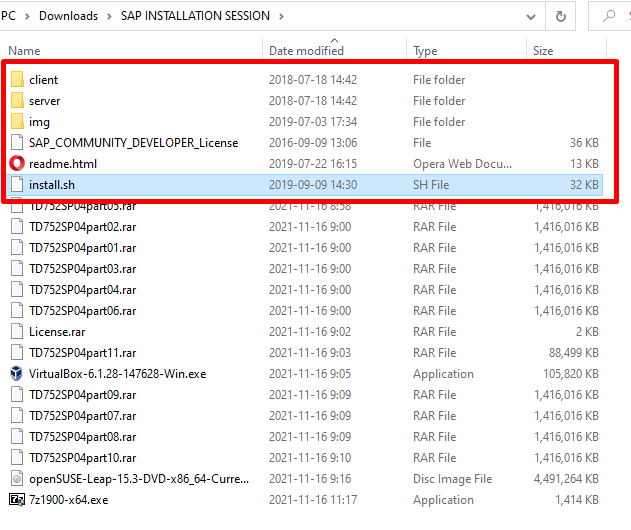Open address bar history dropdown

(531, 16)
